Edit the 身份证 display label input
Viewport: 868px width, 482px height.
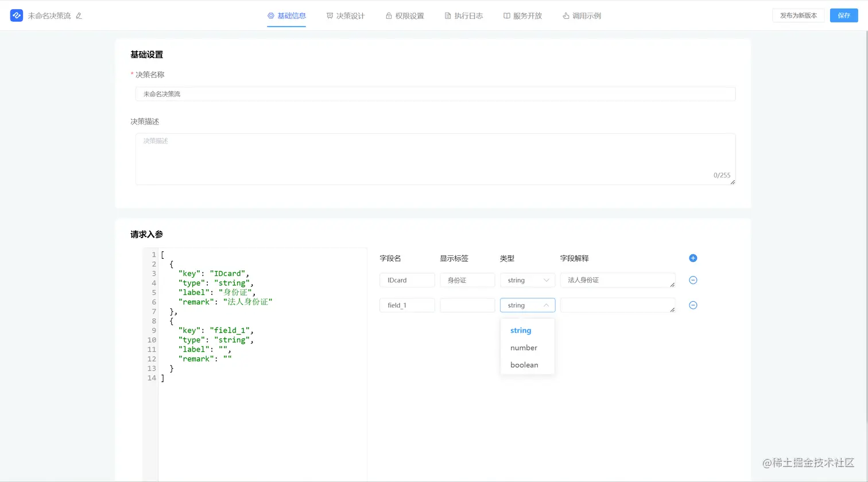tap(467, 280)
